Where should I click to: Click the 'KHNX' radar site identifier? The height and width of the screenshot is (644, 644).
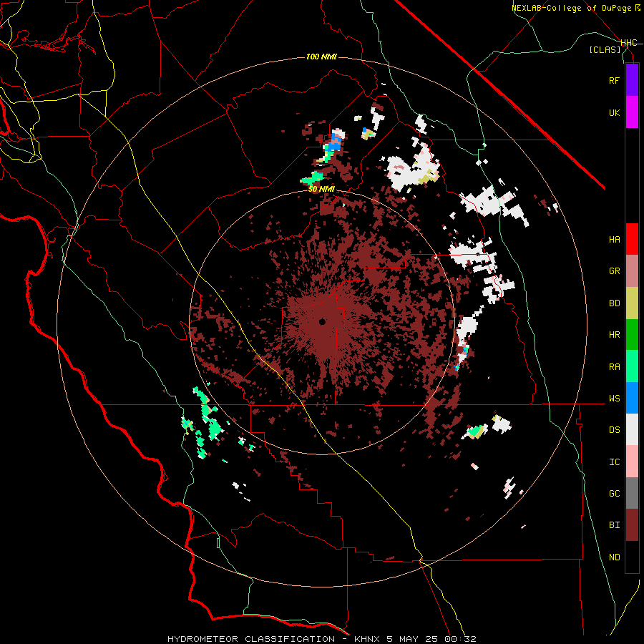pos(367,639)
